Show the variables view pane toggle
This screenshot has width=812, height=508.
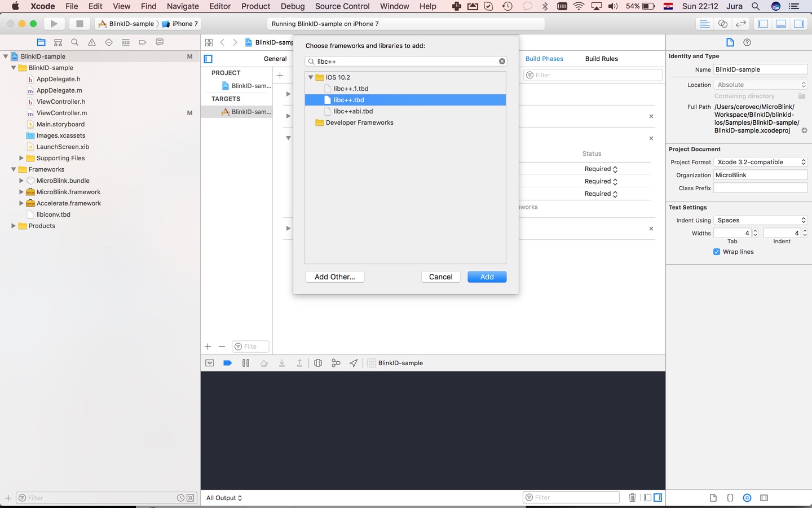pyautogui.click(x=647, y=497)
